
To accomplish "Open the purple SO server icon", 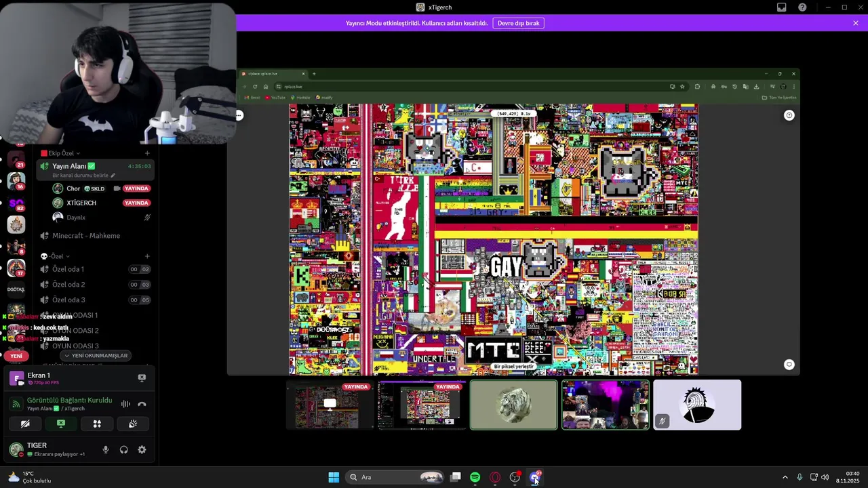I will 16,203.
